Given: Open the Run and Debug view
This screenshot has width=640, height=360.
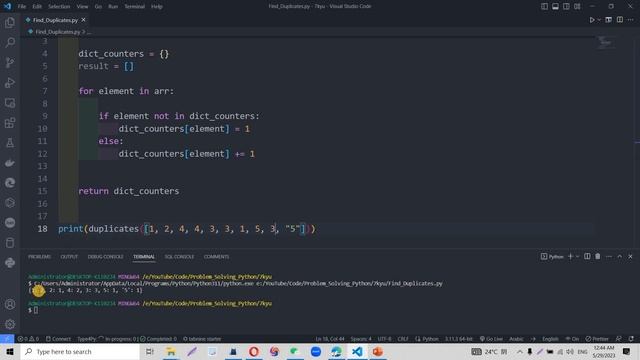Looking at the screenshot, I should pos(10,82).
